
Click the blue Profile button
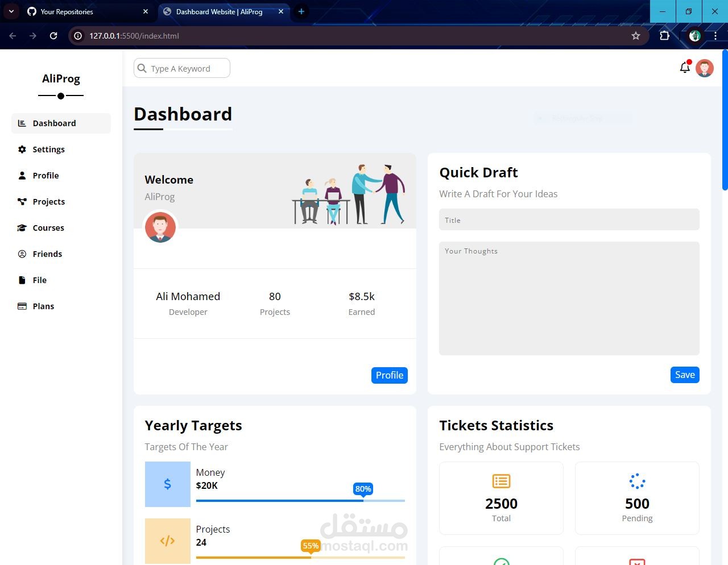389,375
